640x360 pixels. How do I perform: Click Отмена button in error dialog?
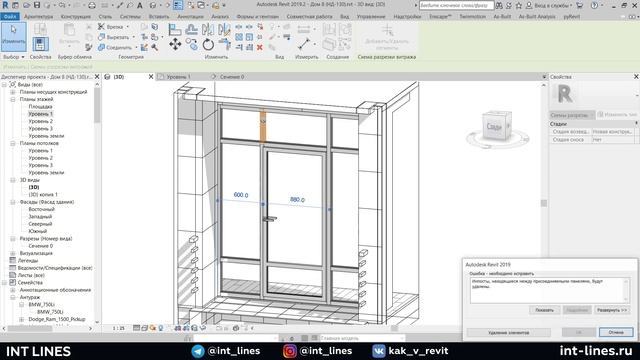[x=616, y=332]
